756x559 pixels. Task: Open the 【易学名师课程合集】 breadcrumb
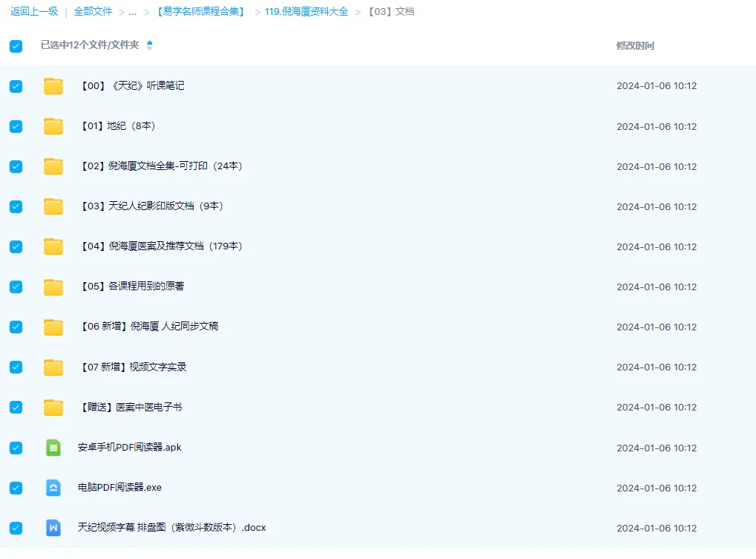click(200, 12)
